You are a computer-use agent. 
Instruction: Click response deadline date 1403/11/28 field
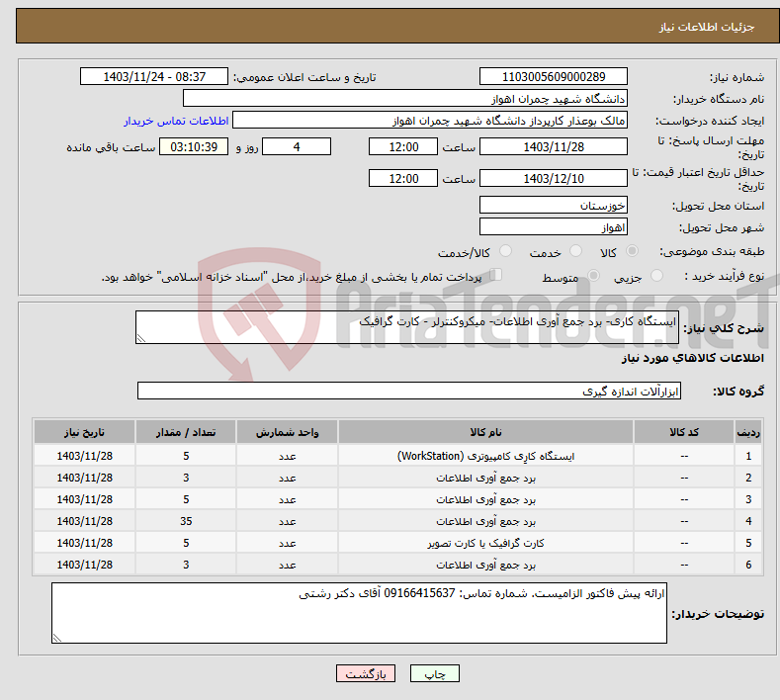pos(554,146)
